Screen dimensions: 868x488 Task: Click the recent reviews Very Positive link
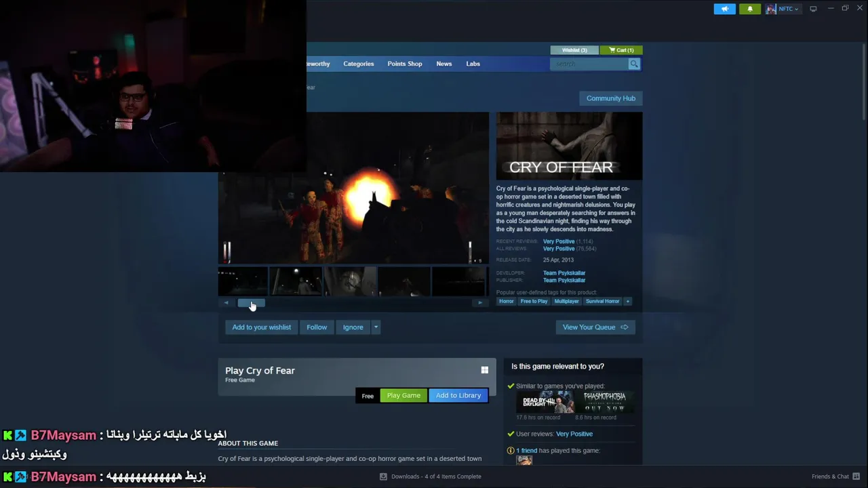pyautogui.click(x=559, y=241)
